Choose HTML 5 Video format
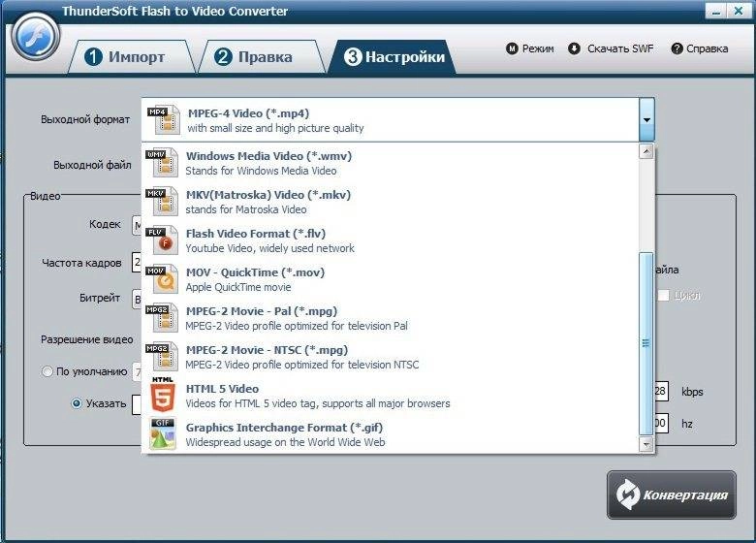The height and width of the screenshot is (543, 756). [x=390, y=396]
